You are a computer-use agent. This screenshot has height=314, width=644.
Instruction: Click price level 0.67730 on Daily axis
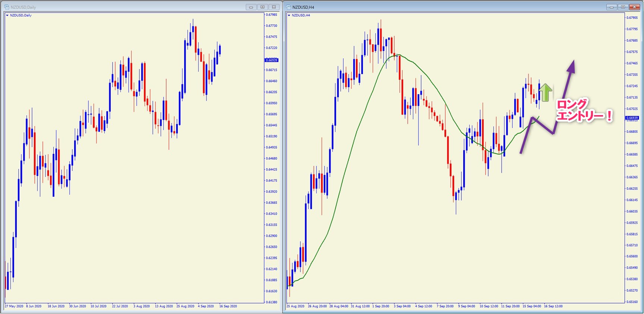click(271, 26)
